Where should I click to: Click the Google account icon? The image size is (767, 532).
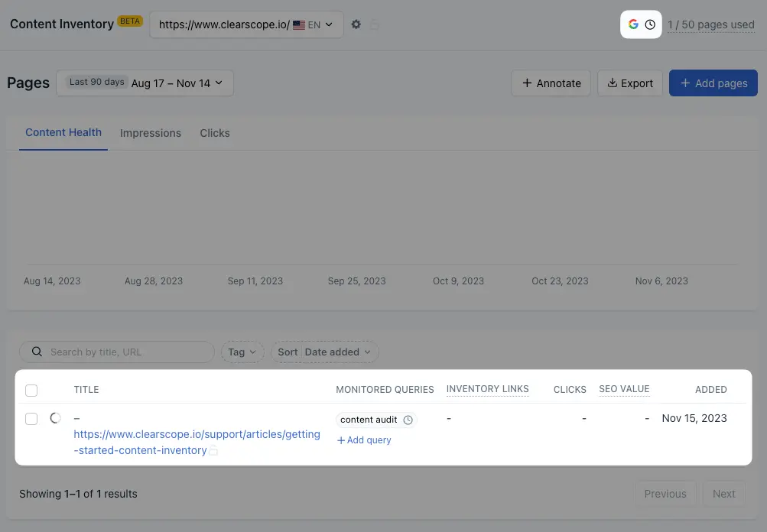633,24
